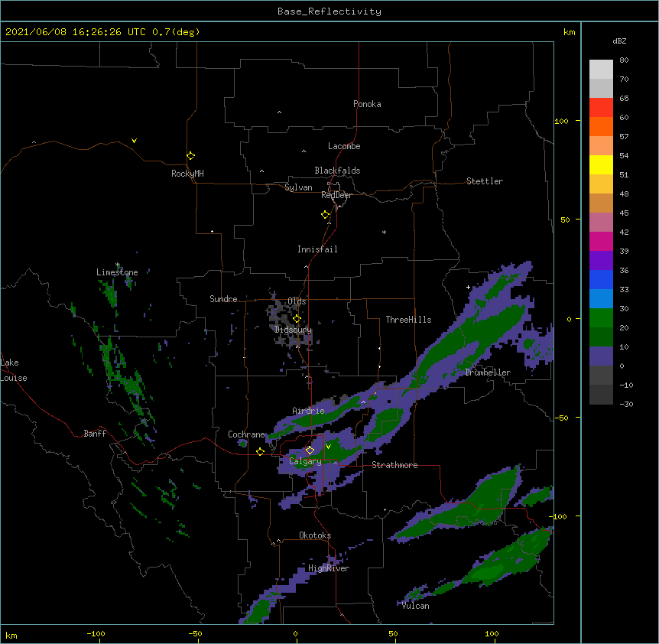Screen dimensions: 659x644
Task: Click the asterisk marker above Limestone
Action: click(x=118, y=265)
